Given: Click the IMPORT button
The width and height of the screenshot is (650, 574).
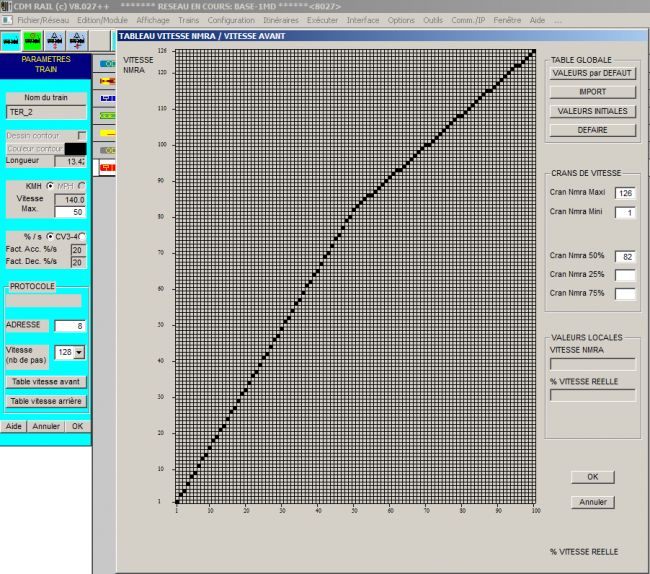Looking at the screenshot, I should [x=592, y=92].
